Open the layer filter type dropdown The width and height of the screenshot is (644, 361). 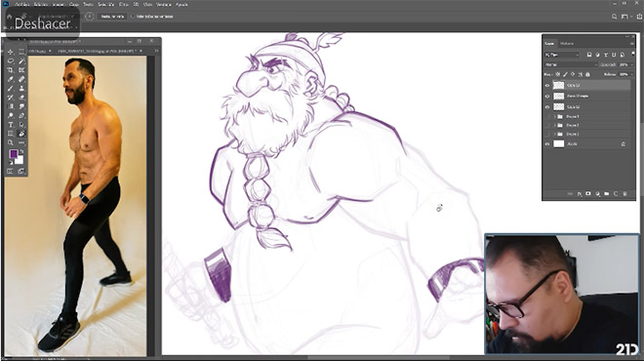[x=562, y=55]
